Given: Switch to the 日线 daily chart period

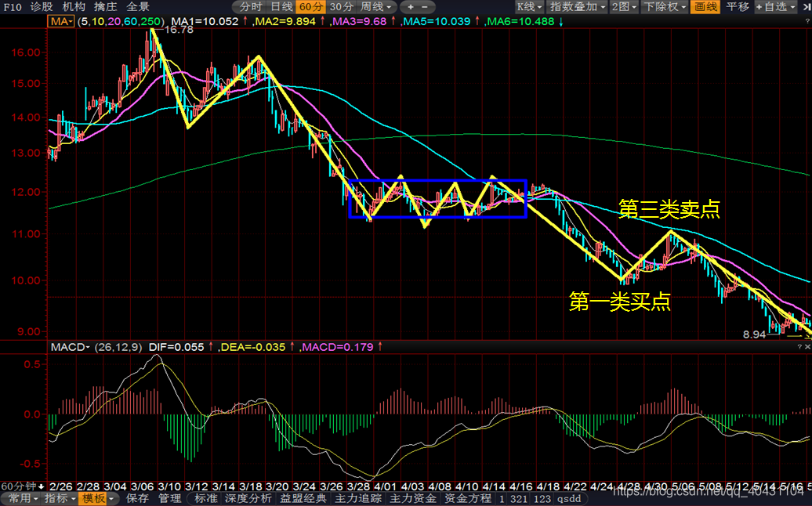Looking at the screenshot, I should (281, 7).
